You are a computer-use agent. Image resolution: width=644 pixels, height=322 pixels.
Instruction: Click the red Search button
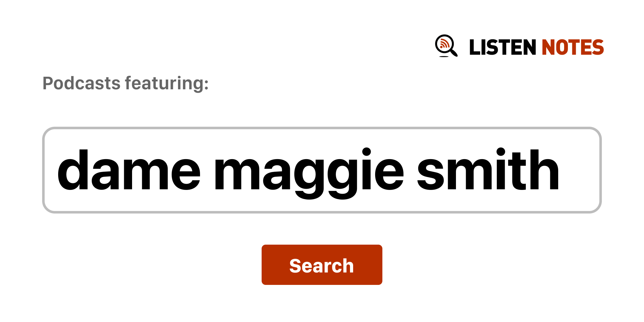pos(322,265)
